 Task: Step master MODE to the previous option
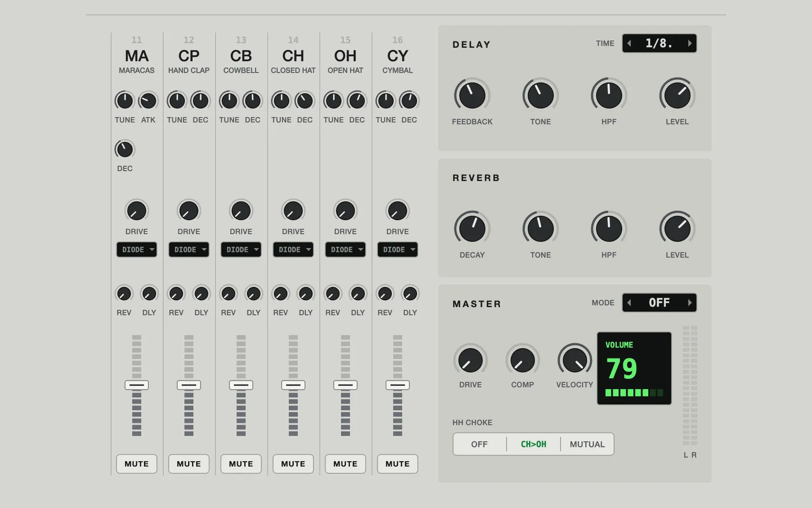click(629, 303)
